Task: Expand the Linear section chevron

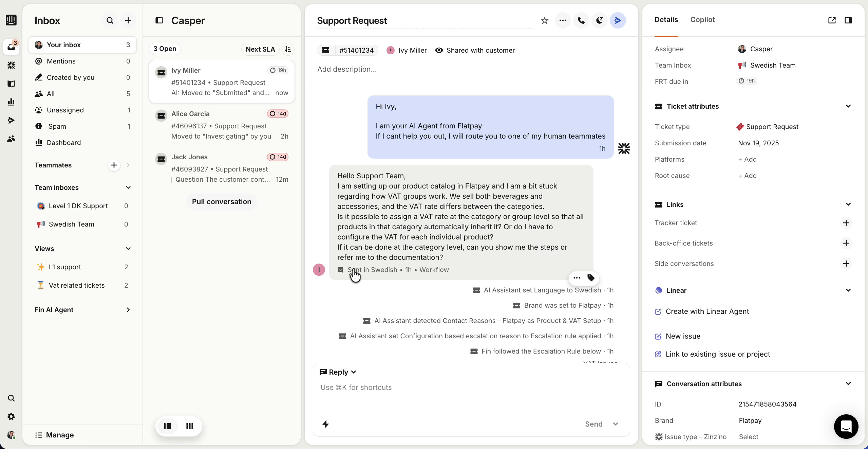Action: pyautogui.click(x=848, y=290)
